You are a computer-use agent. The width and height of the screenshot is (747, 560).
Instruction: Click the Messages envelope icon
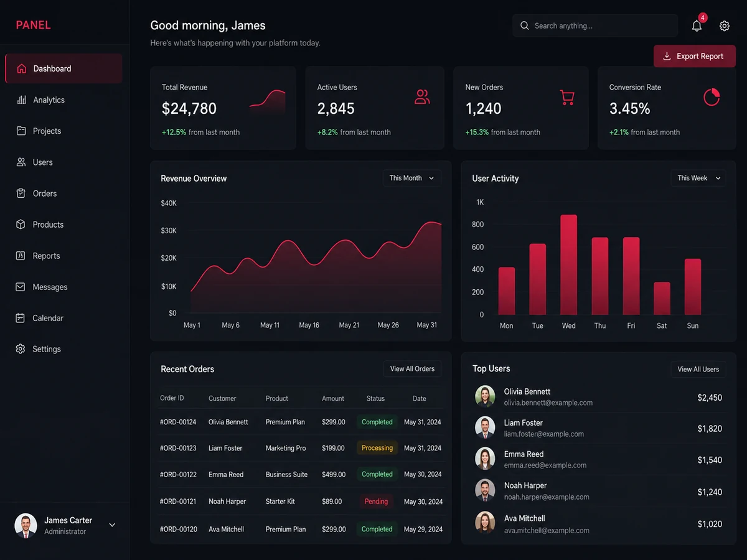tap(21, 287)
